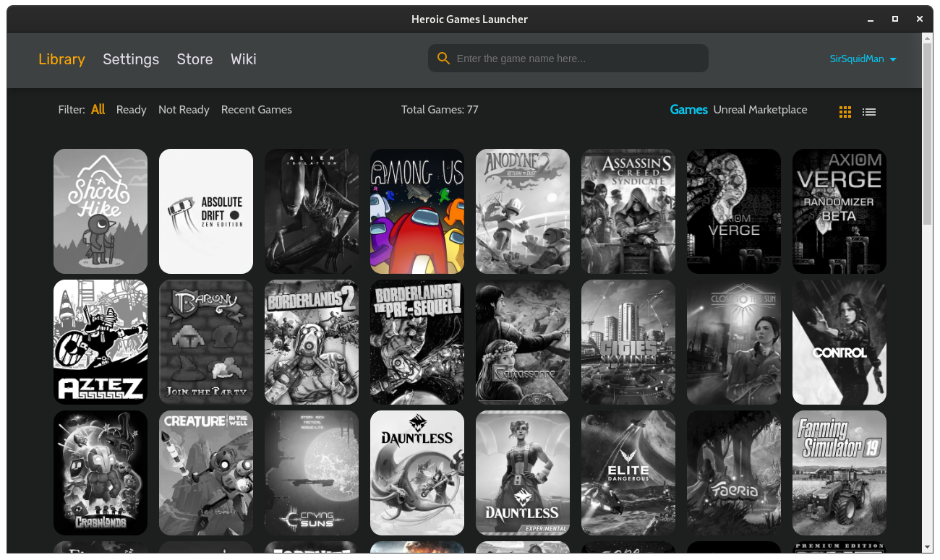This screenshot has height=560, width=940.
Task: Open Assassin's Creed Syndicate card
Action: tap(628, 211)
